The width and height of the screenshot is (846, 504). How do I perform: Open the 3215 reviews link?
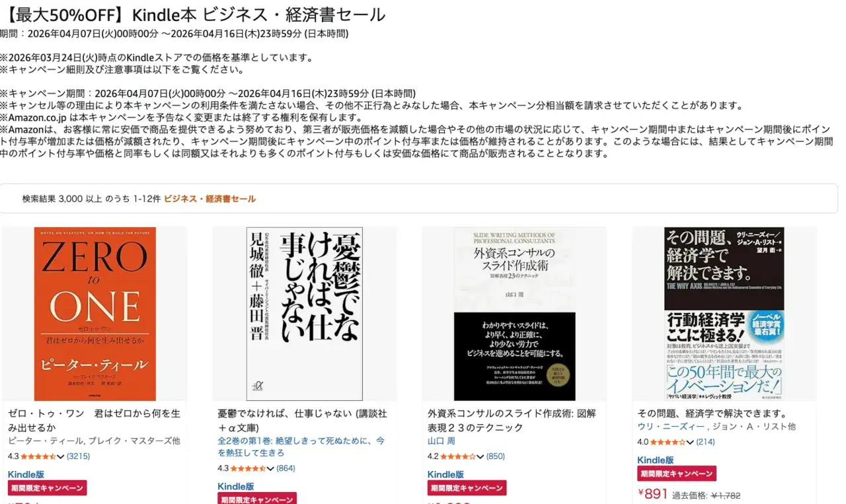coord(78,456)
